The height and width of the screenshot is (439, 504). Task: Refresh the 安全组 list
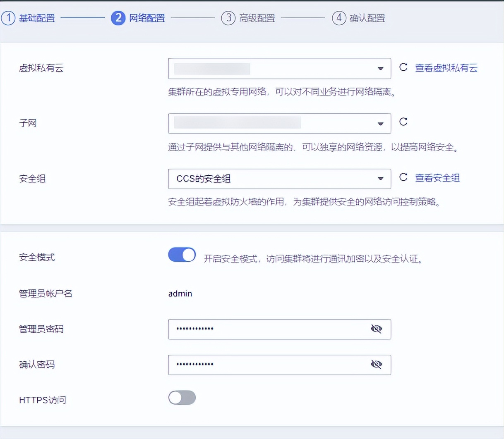coord(403,178)
